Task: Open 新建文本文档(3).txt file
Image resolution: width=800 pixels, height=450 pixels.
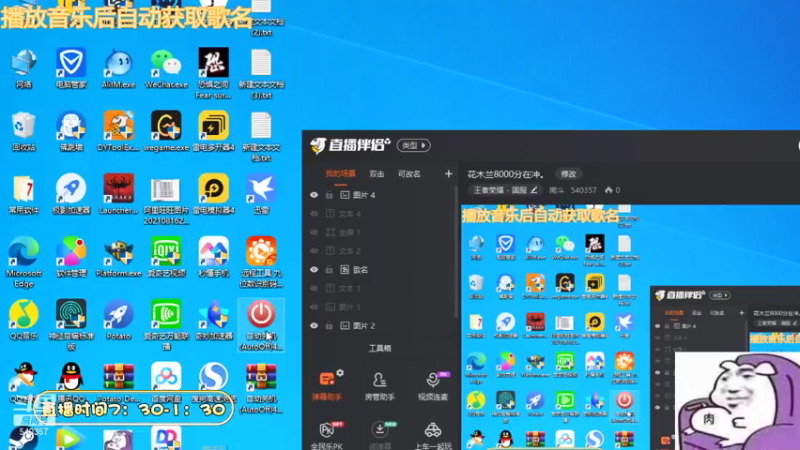Action: coord(261,73)
